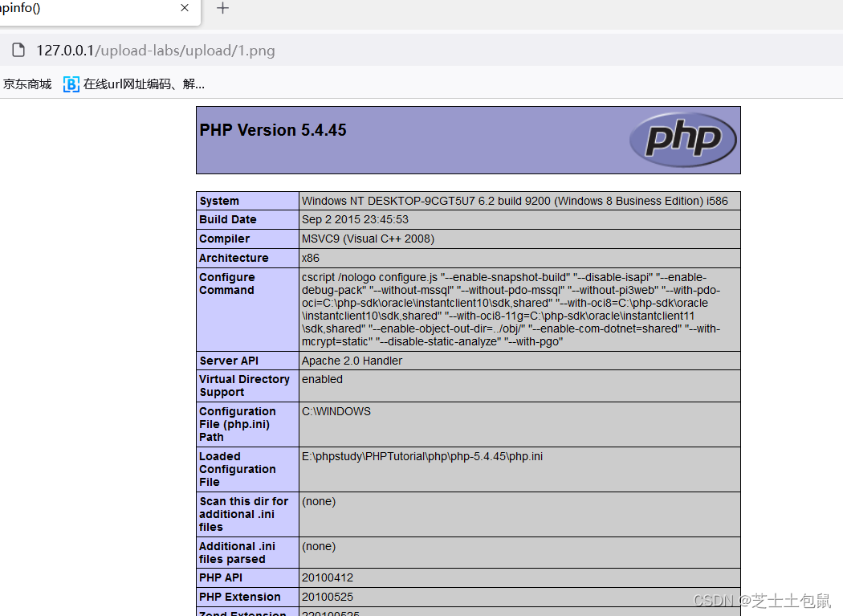
Task: Select the Configure Command label
Action: (x=227, y=284)
